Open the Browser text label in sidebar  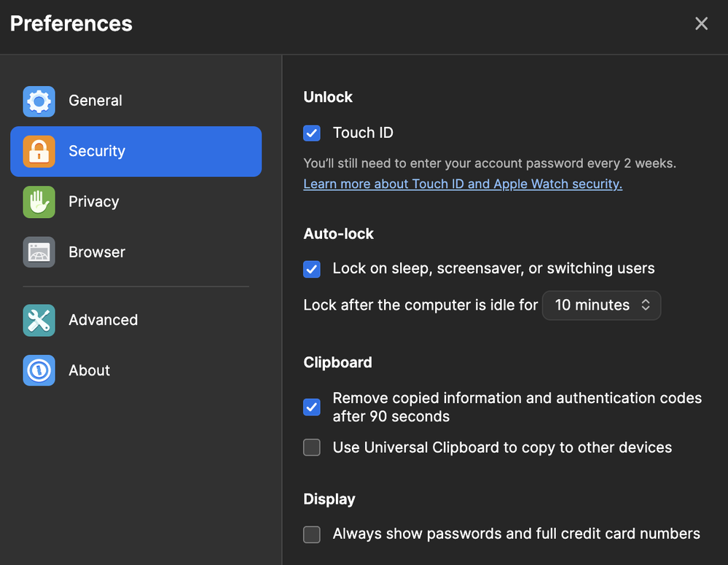97,252
